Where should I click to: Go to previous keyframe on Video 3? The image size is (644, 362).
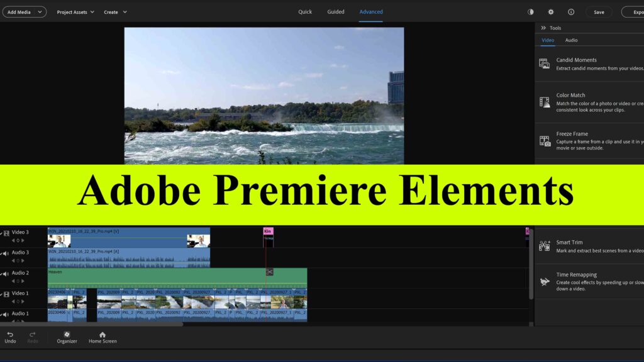point(13,241)
